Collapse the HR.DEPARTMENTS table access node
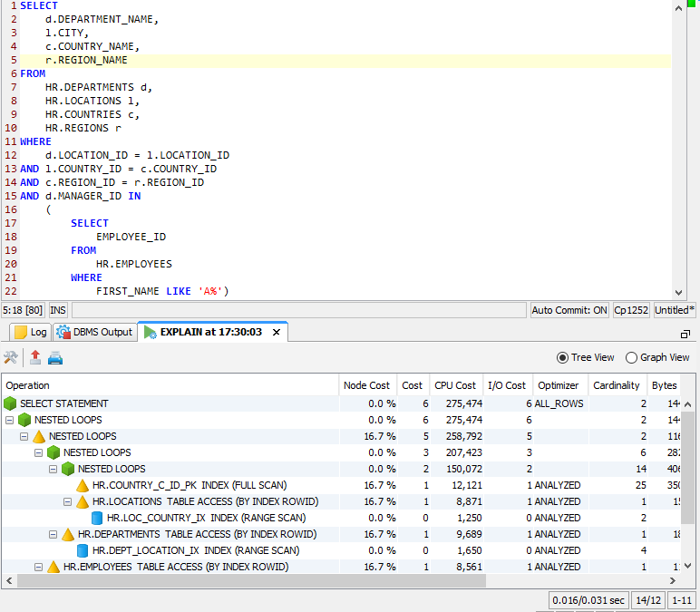Viewport: 700px width, 612px height. coord(53,534)
